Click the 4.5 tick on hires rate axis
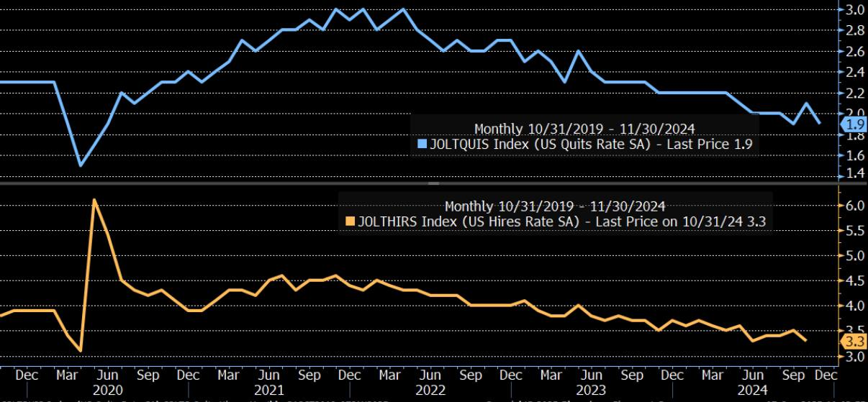The width and height of the screenshot is (868, 402). [855, 281]
